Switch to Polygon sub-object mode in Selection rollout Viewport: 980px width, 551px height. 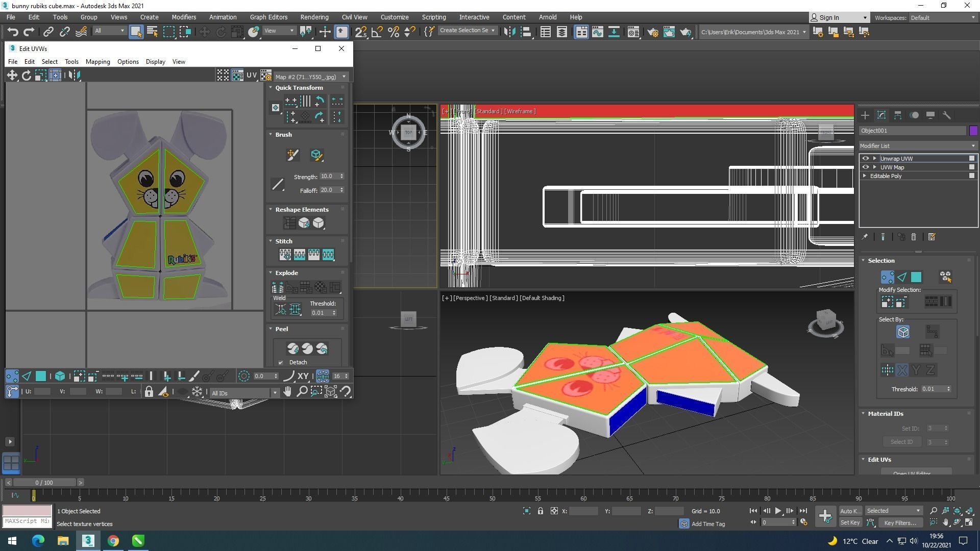pos(916,277)
